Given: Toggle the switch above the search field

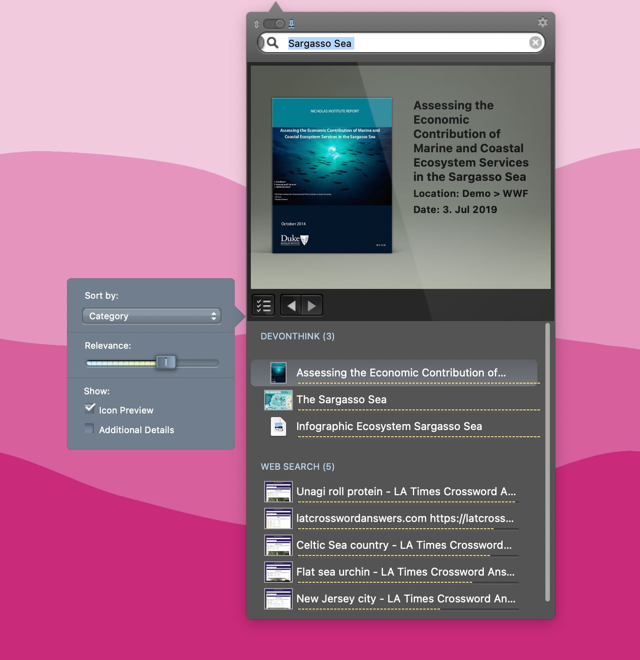Looking at the screenshot, I should pyautogui.click(x=274, y=24).
